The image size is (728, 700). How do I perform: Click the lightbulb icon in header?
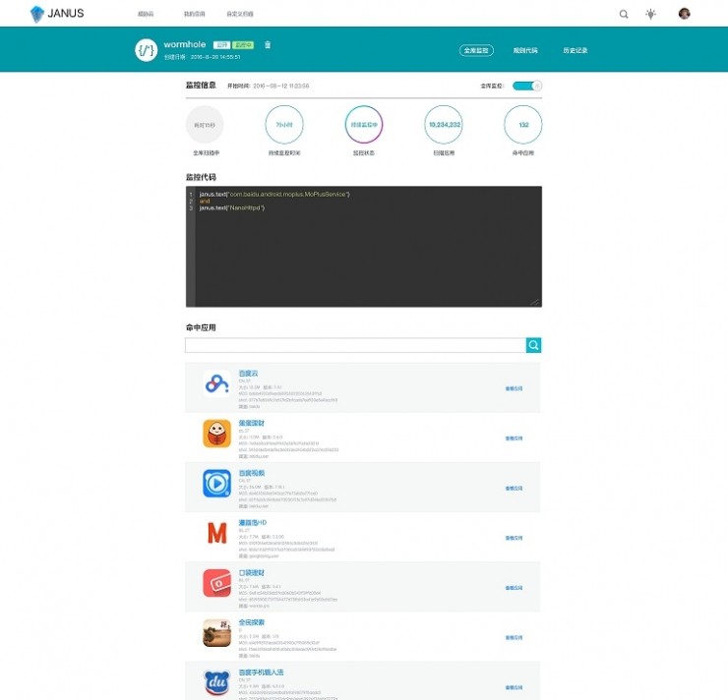(650, 14)
